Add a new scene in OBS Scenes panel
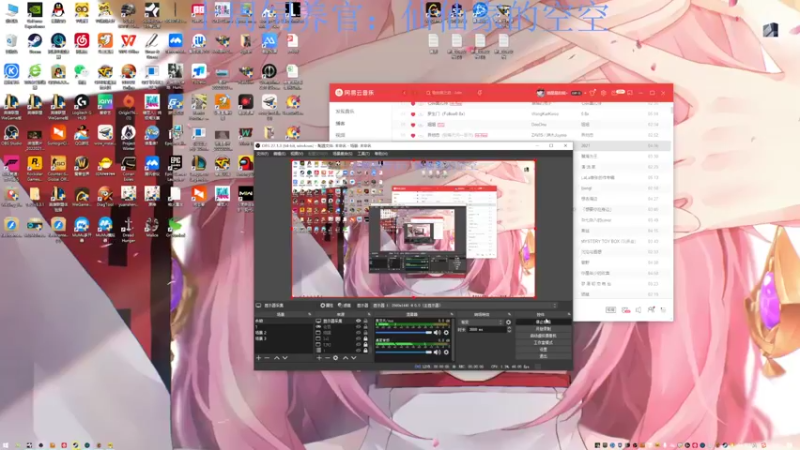The image size is (800, 450). 259,358
